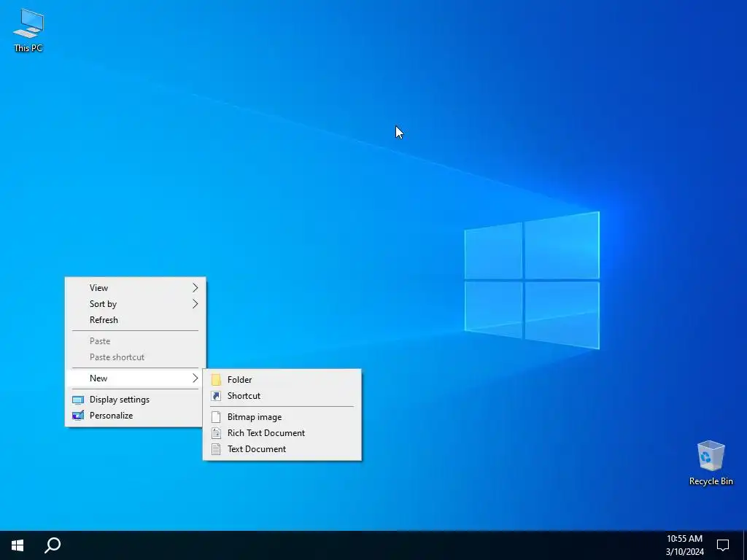Select the New menu entry
Screen dimensions: 747x560
coord(135,378)
